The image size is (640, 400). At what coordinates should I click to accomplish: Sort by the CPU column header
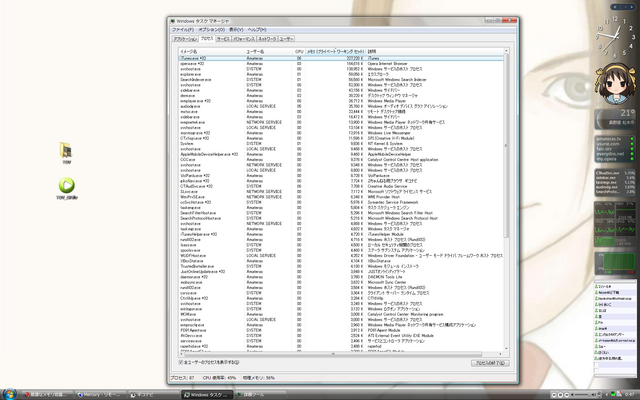click(x=299, y=51)
